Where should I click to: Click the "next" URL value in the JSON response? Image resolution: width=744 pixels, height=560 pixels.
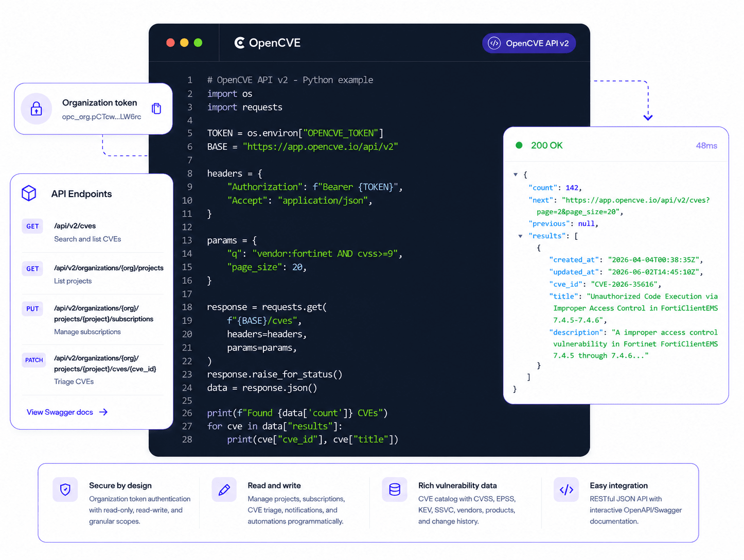(623, 206)
